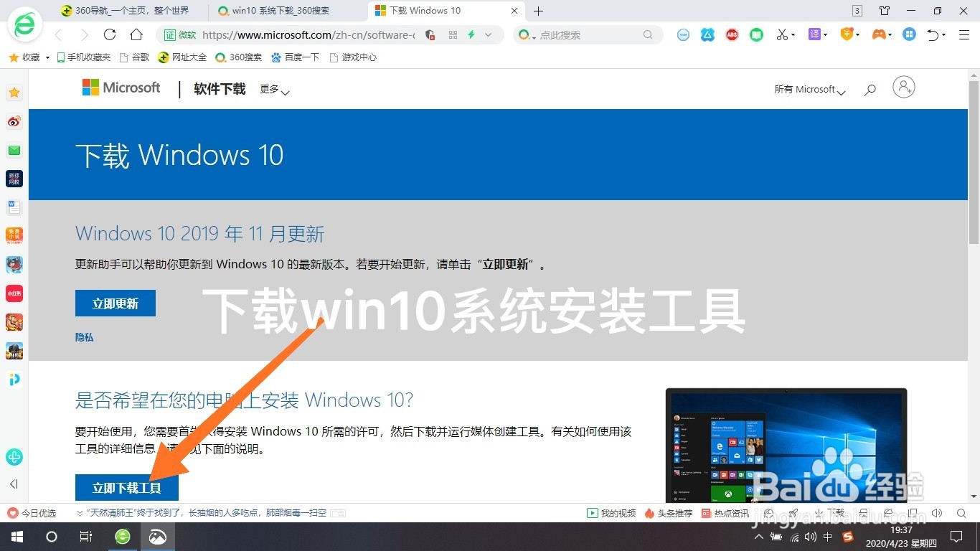The width and height of the screenshot is (980, 551).
Task: Expand the game controller dropdown arrow
Action: click(890, 34)
